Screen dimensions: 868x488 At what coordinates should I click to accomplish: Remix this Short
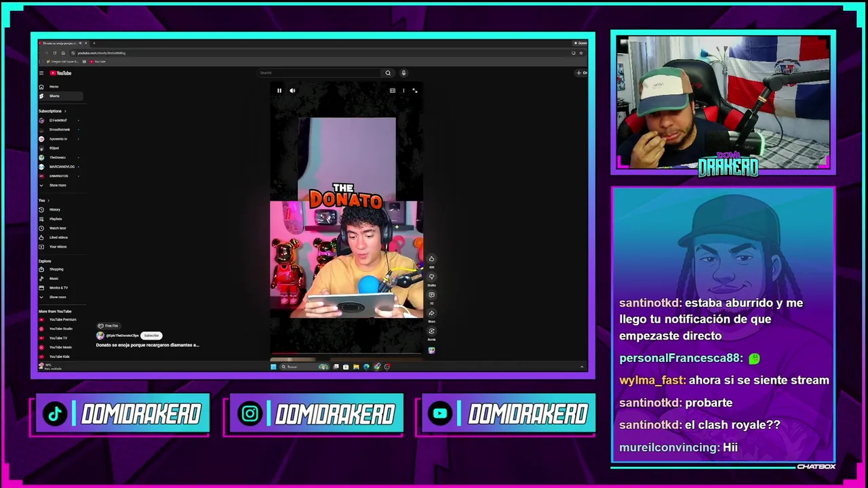point(431,332)
